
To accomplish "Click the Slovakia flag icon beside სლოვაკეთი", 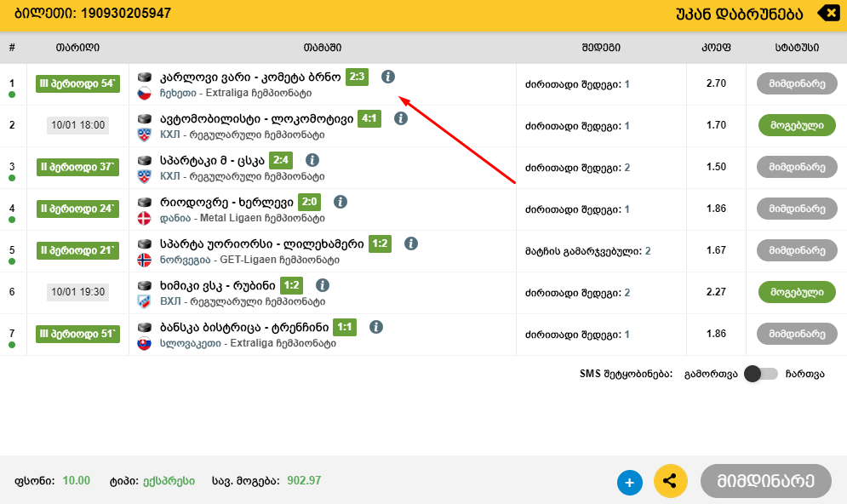I will (144, 343).
